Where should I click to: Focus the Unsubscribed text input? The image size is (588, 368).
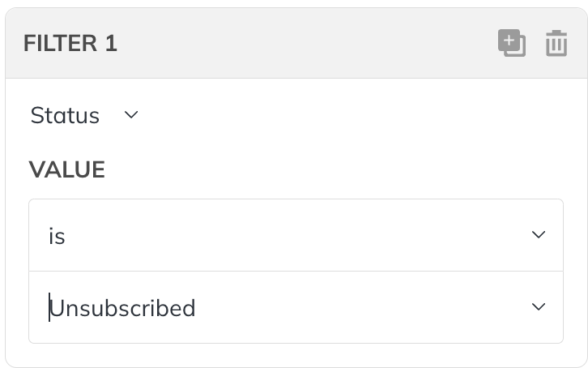click(x=285, y=307)
